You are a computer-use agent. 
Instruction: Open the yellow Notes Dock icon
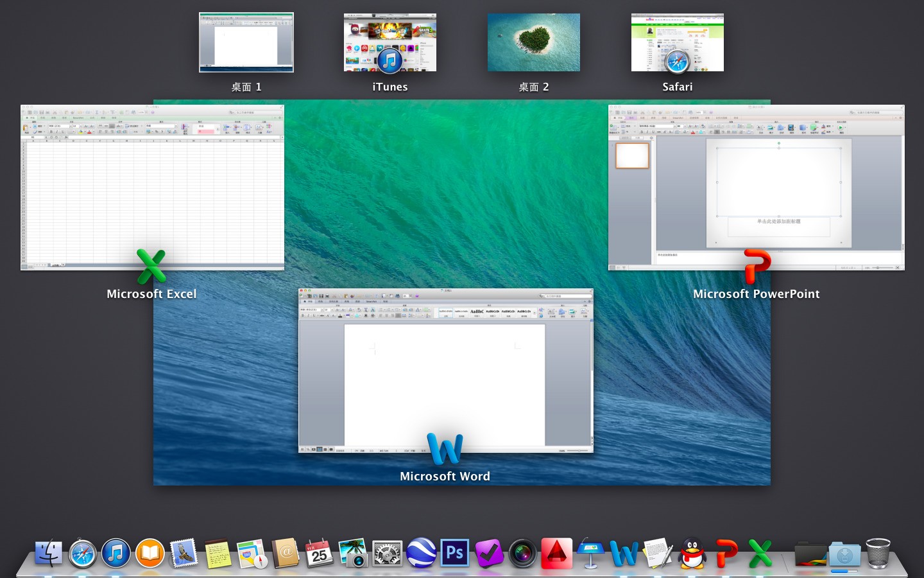point(218,553)
